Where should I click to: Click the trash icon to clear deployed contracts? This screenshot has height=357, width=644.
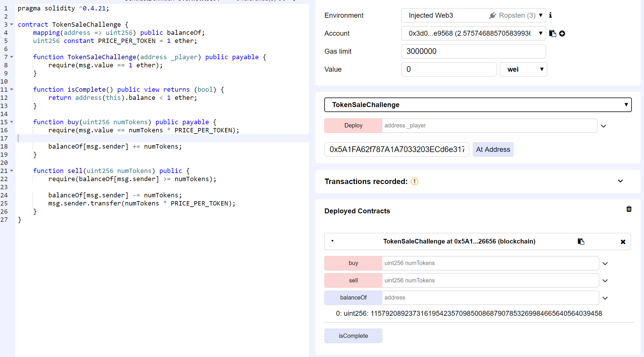pos(629,209)
